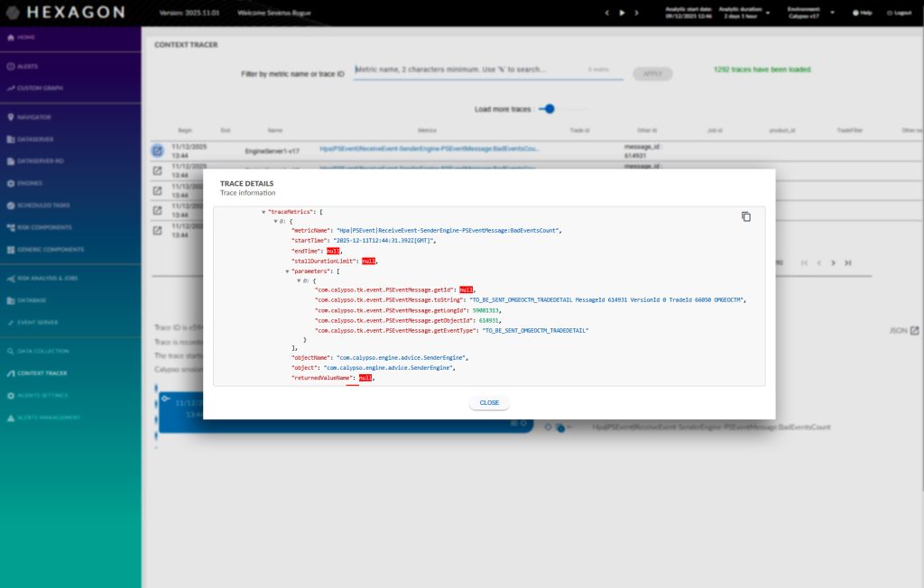This screenshot has height=588, width=924.
Task: Open the Analytic duration dropdown
Action: (x=766, y=13)
